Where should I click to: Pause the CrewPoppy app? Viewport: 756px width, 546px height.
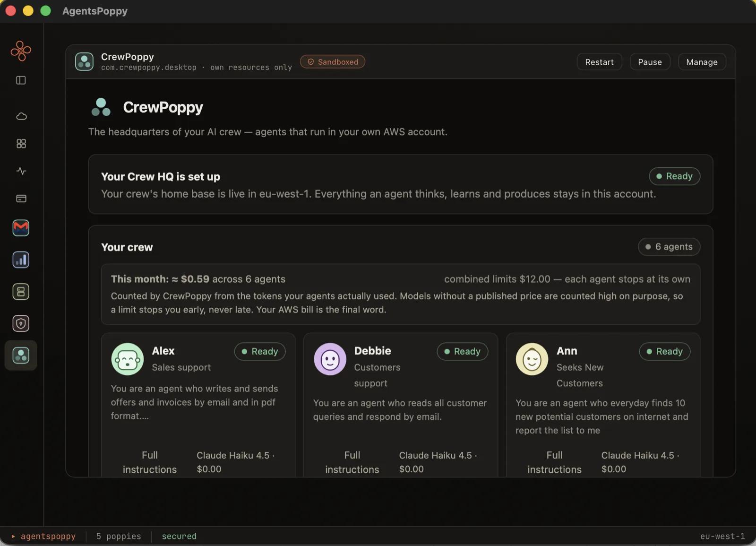tap(650, 62)
